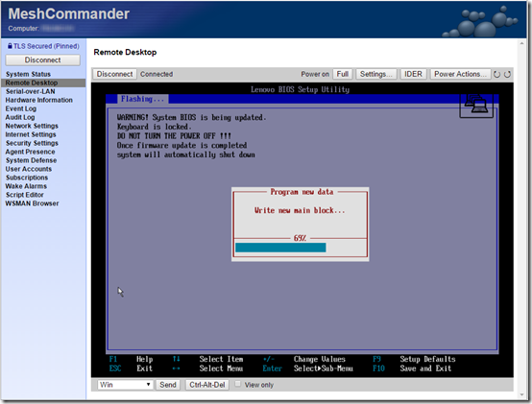This screenshot has width=532, height=404.
Task: Open Hardware Information page
Action: [x=39, y=100]
